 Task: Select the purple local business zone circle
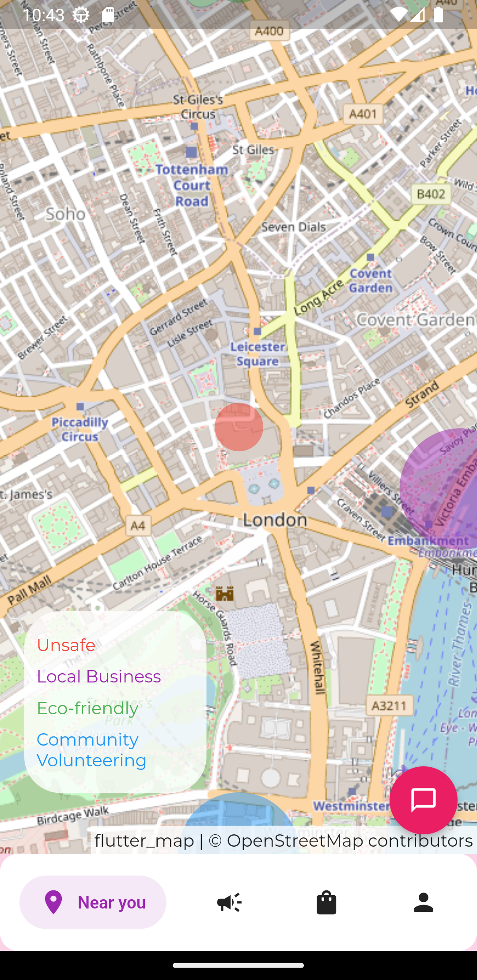point(438,489)
